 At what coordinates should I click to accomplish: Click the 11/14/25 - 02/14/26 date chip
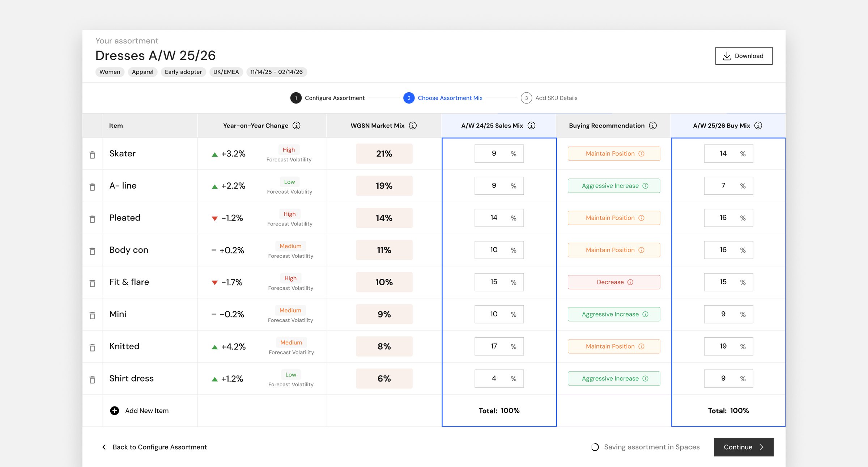pyautogui.click(x=277, y=72)
